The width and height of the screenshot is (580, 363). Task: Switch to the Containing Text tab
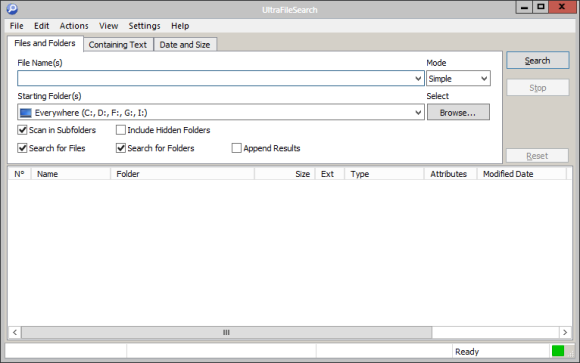point(118,44)
